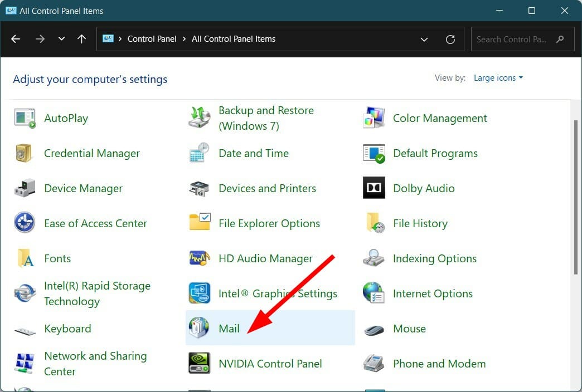This screenshot has height=392, width=582.
Task: Expand address bar history dropdown
Action: [x=424, y=40]
